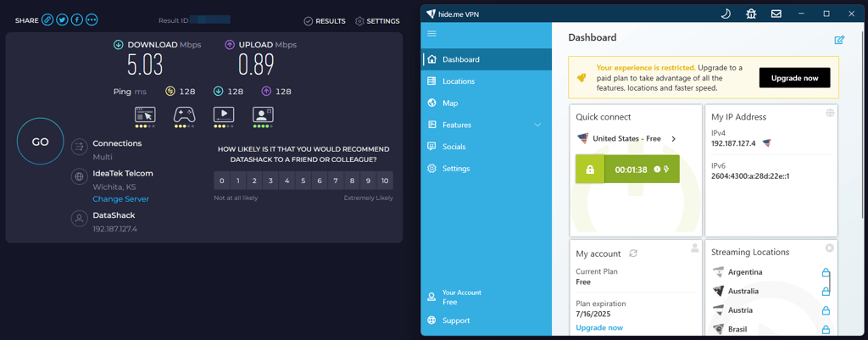
Task: Open United States - Free location selector
Action: 626,138
